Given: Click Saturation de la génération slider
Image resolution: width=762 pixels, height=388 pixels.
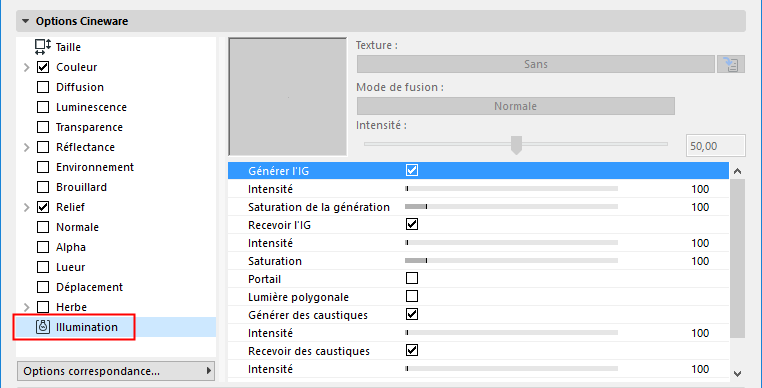Looking at the screenshot, I should [x=511, y=207].
